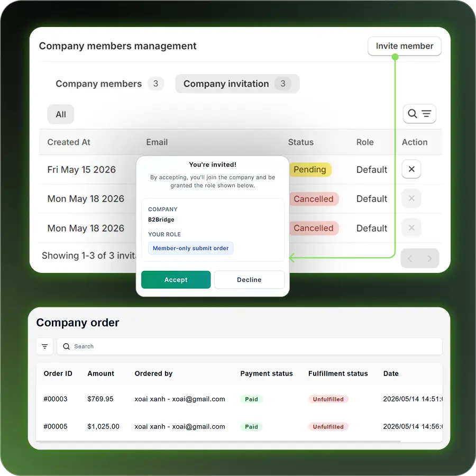Click the Pending status badge
Image resolution: width=476 pixels, height=476 pixels.
[x=309, y=169]
